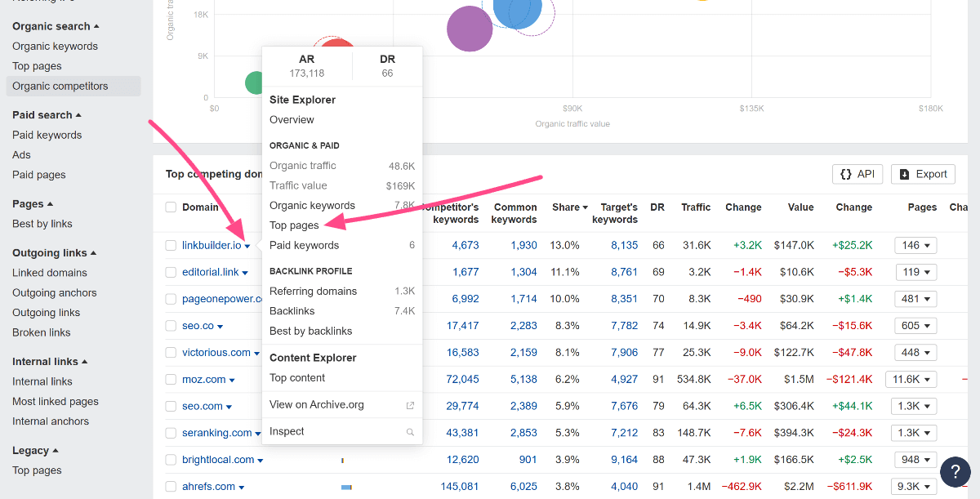Tick the select-all checkbox beside the Domain header
The width and height of the screenshot is (980, 499).
[171, 207]
